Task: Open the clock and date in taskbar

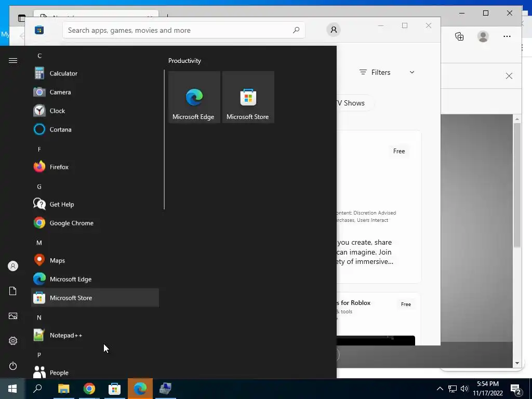Action: (x=487, y=389)
